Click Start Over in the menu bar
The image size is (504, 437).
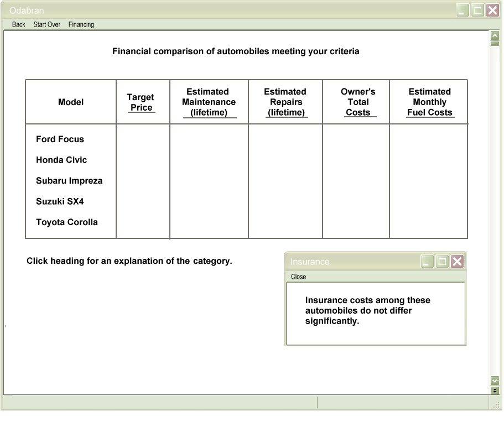(46, 24)
